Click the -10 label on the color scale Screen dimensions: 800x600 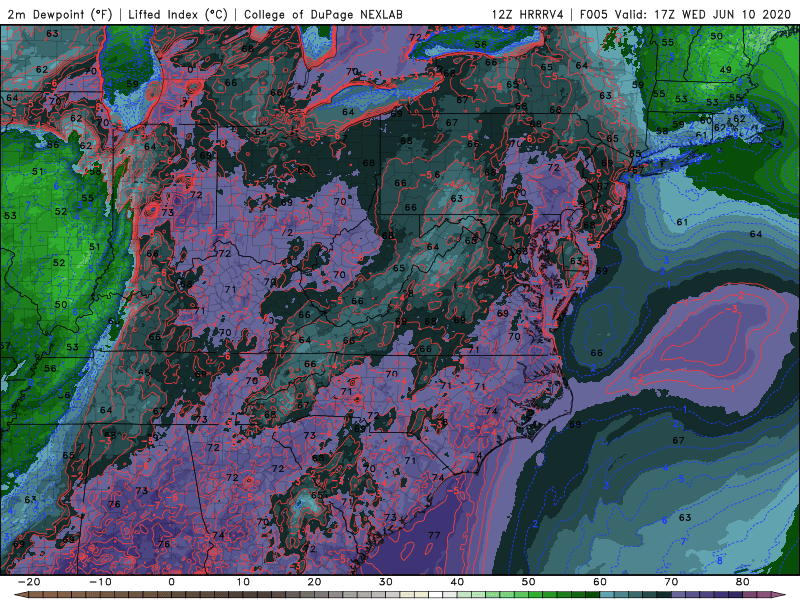pos(100,582)
